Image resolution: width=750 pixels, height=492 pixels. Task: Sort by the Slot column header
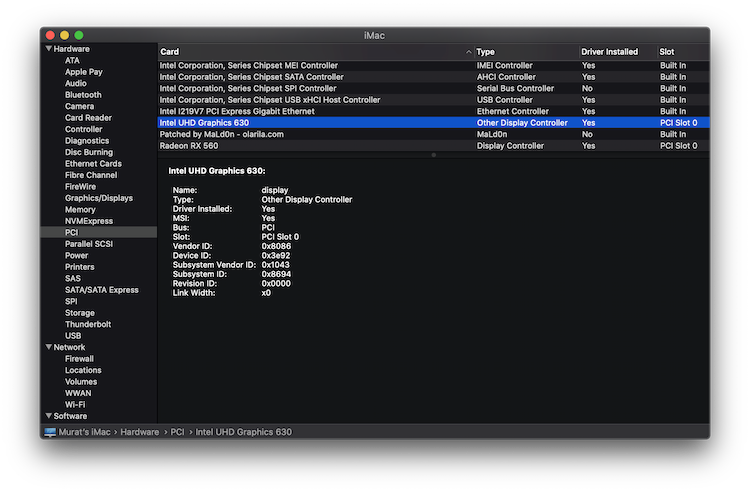coord(683,52)
